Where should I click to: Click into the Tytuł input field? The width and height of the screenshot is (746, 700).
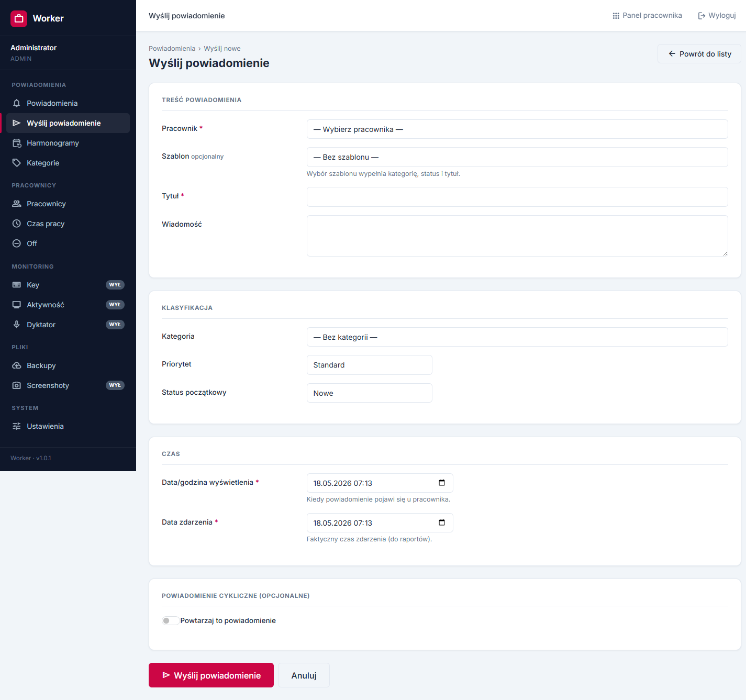point(517,197)
